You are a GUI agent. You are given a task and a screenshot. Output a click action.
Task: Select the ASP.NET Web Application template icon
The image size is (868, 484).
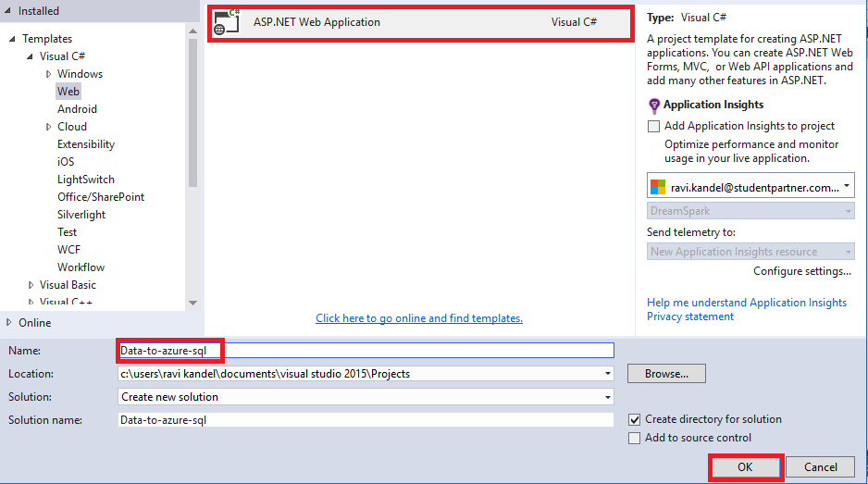227,22
